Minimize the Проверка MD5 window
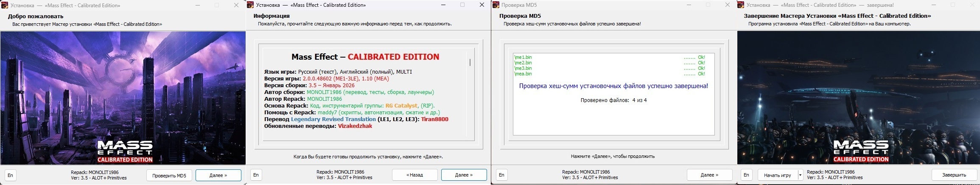980x185 pixels. (x=689, y=5)
